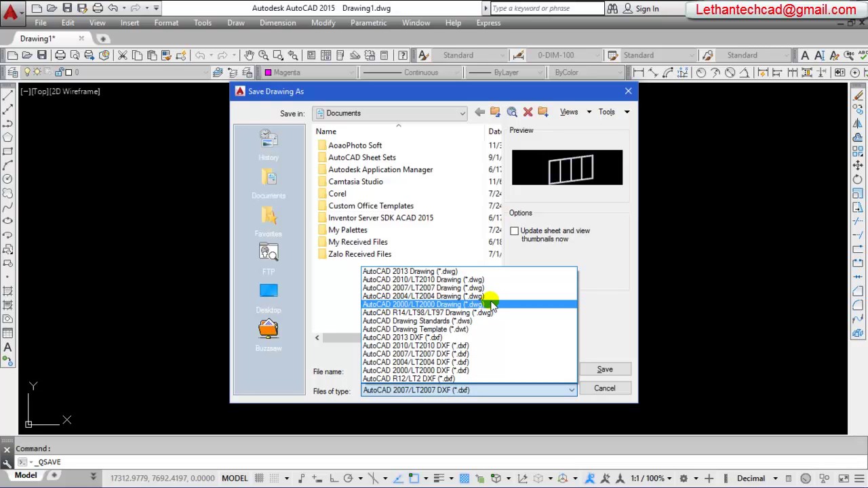
Task: Open the File menu
Action: coord(41,22)
